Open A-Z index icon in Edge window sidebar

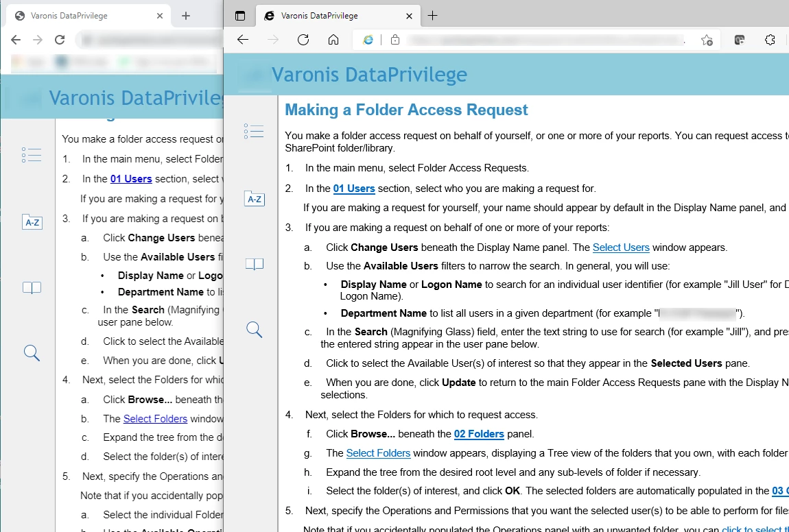(x=254, y=199)
